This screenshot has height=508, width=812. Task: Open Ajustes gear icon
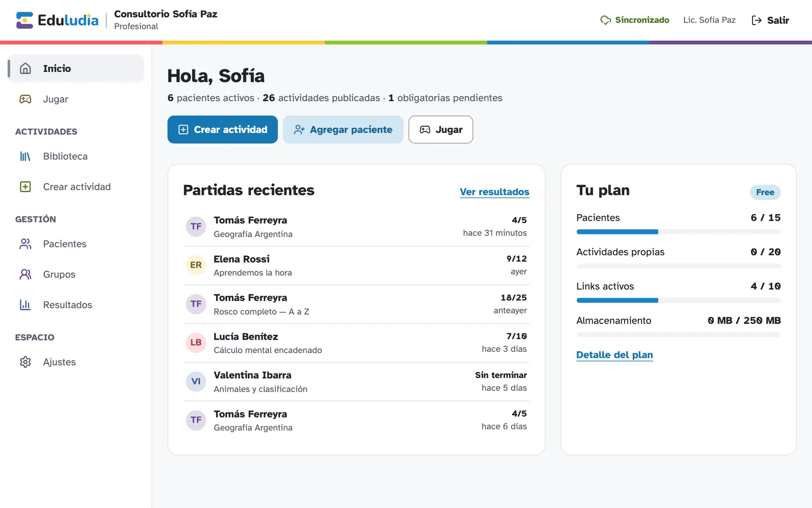25,362
